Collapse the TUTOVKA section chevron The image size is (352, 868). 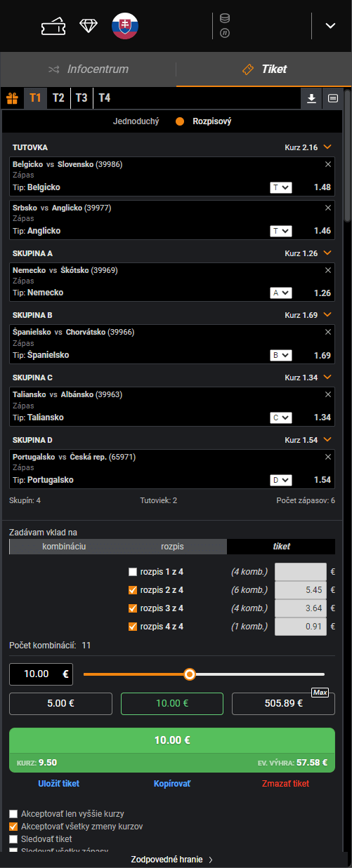pos(327,147)
